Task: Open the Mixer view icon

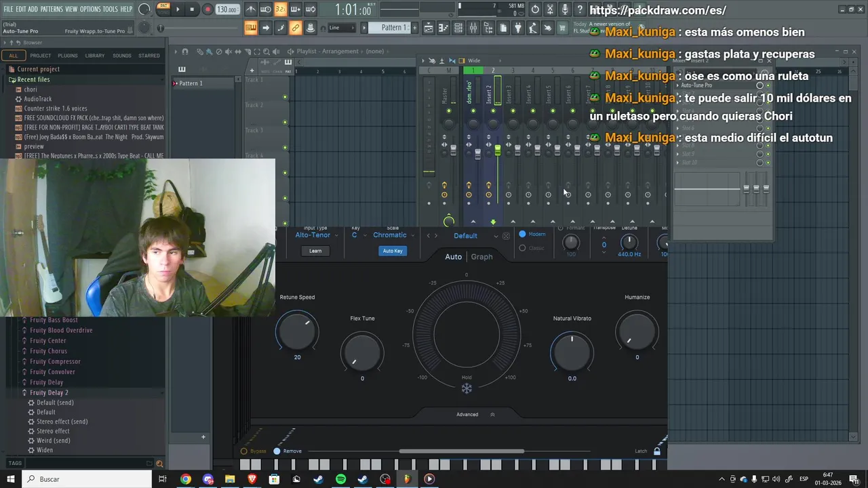Action: (473, 28)
